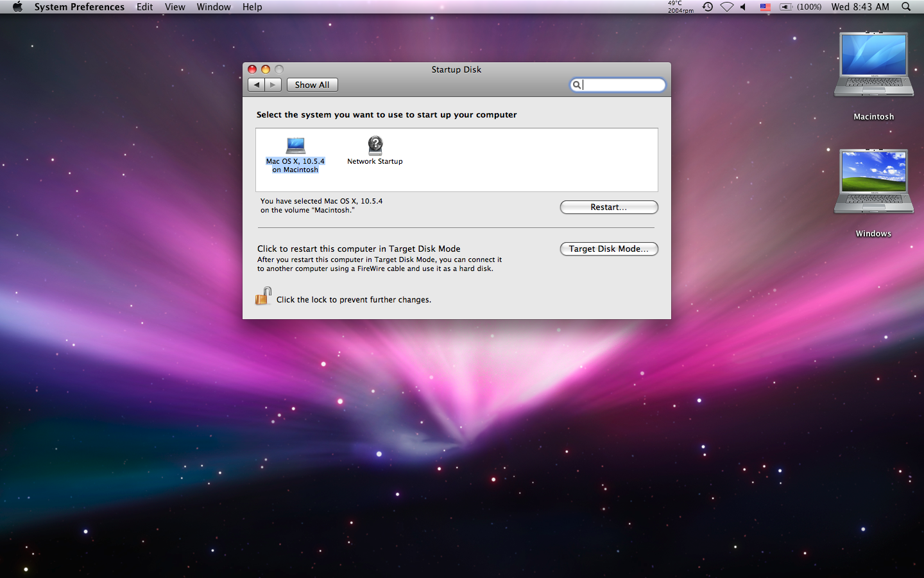Open the System Preferences menu
The height and width of the screenshot is (578, 924).
[x=80, y=7]
